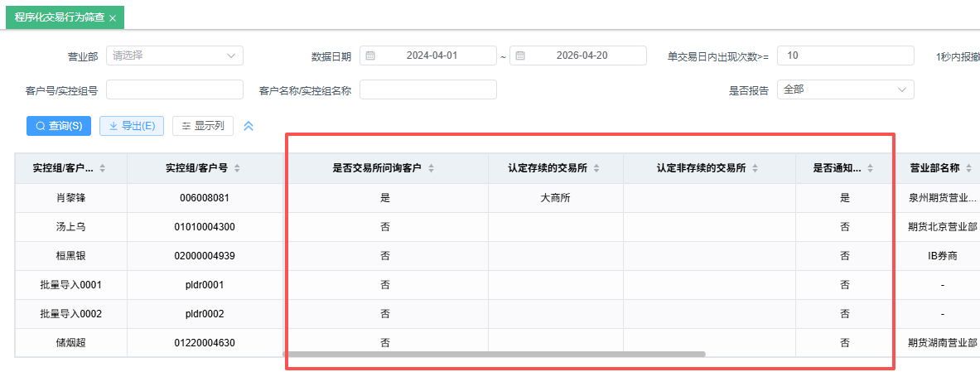This screenshot has height=372, width=980.
Task: Click the end date calendar icon
Action: [x=520, y=56]
